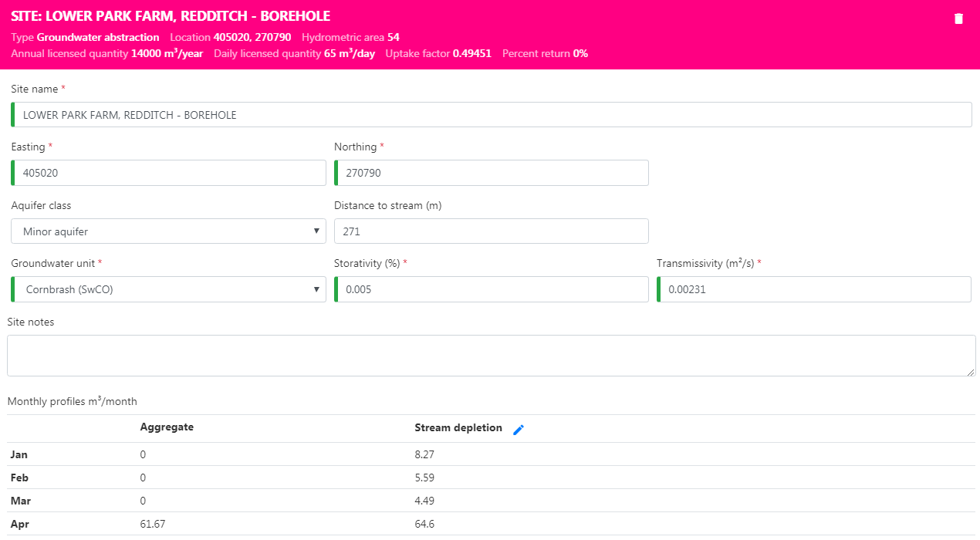Click the Site notes resize handle
The height and width of the screenshot is (540, 980).
(x=971, y=372)
